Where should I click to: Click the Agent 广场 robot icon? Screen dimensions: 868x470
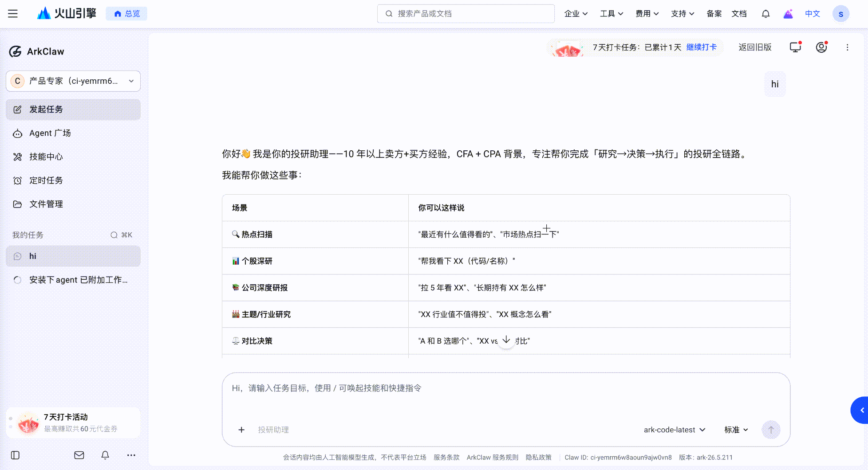[17, 133]
